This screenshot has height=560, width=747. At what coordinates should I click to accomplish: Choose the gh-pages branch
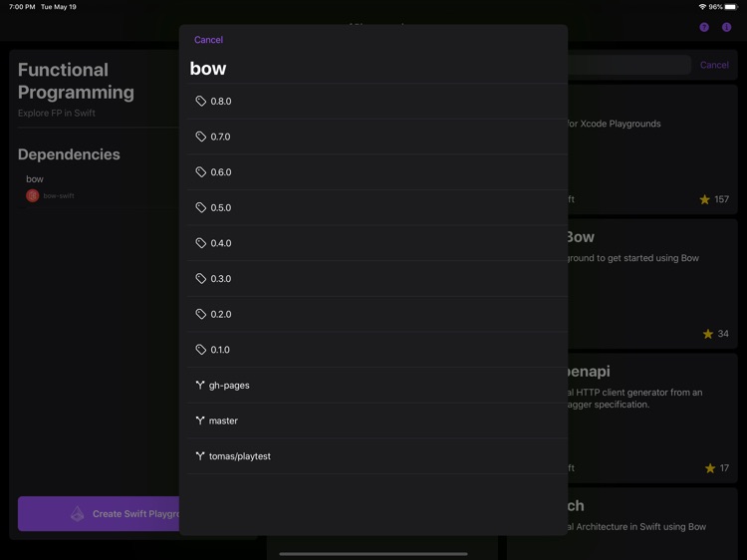click(x=377, y=385)
